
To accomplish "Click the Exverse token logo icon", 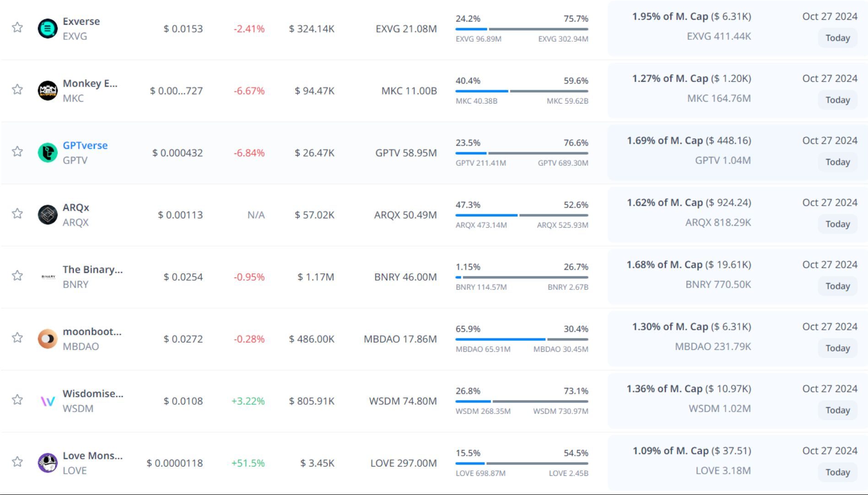I will (48, 28).
